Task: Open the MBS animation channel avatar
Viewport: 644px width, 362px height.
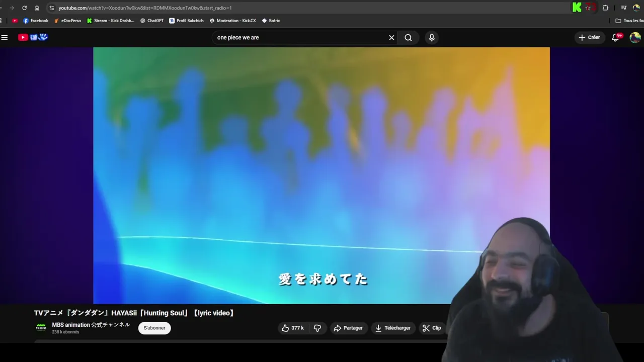Action: [x=41, y=328]
